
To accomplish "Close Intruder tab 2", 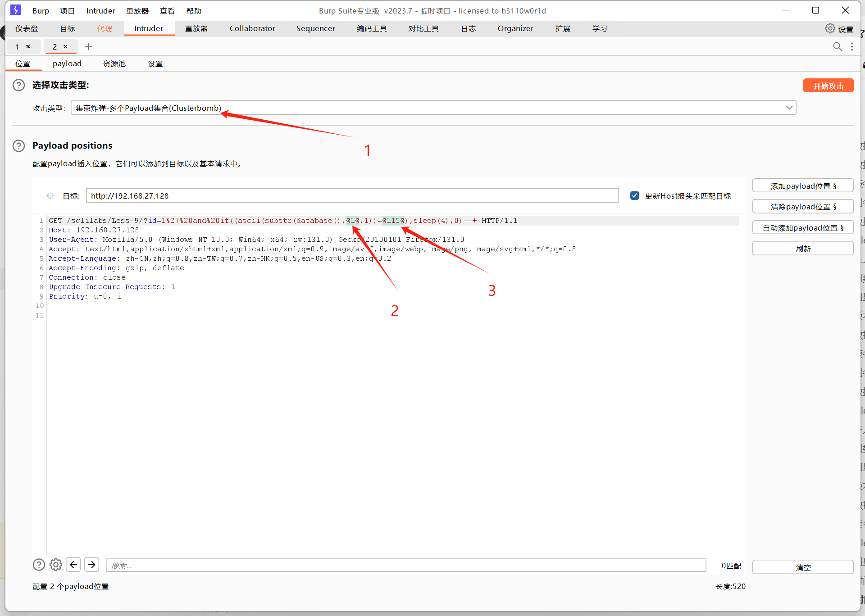I will (65, 46).
